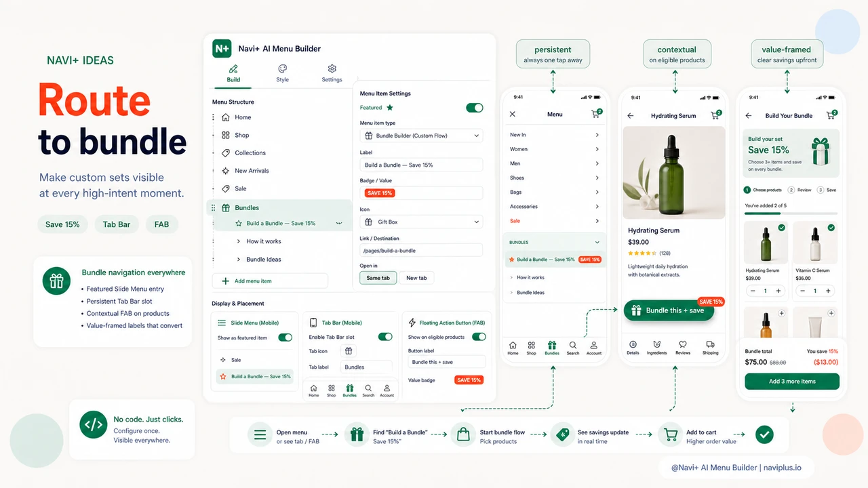Expand the Shoes row chevron

point(597,178)
